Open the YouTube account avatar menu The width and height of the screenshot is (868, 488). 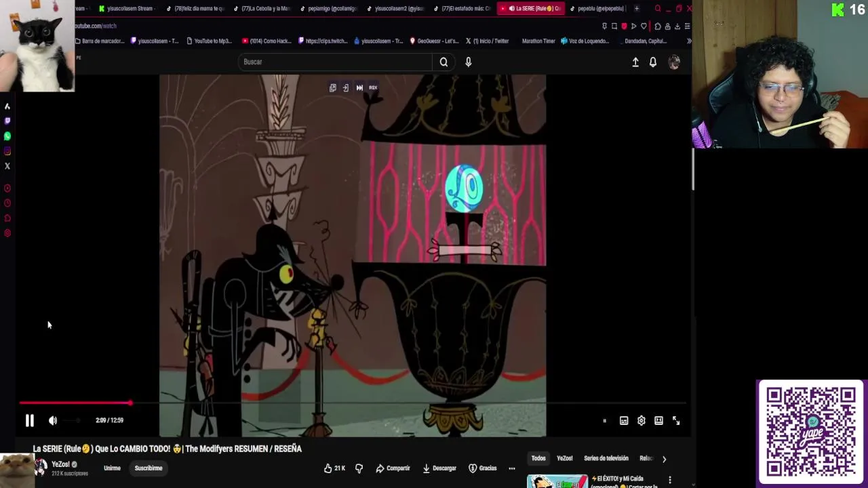674,62
